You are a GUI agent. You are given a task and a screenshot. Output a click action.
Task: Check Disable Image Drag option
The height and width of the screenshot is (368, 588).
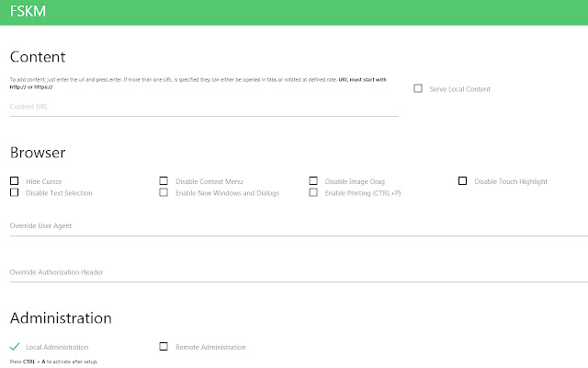313,181
